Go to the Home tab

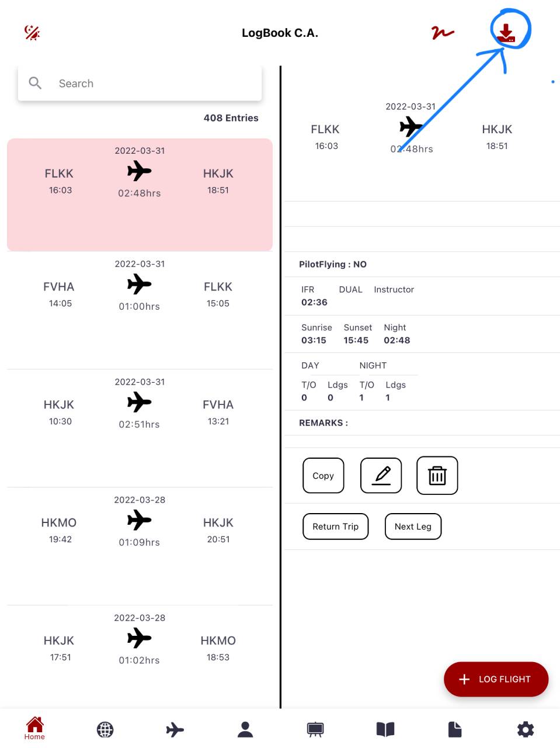(34, 728)
